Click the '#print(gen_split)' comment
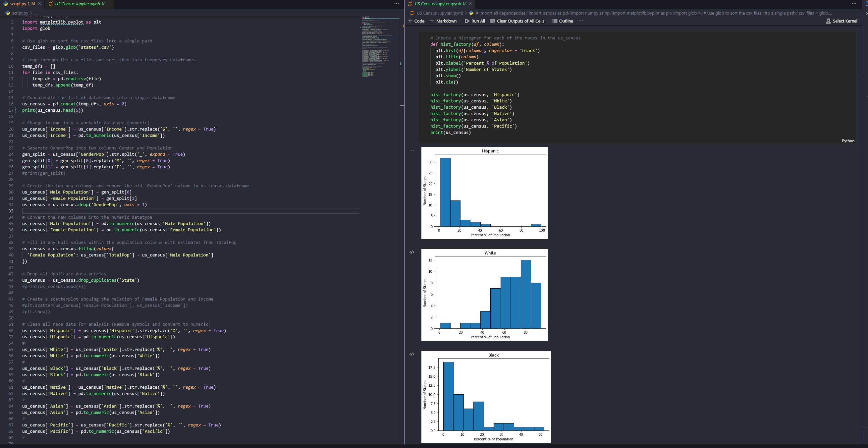Image resolution: width=868 pixels, height=448 pixels. click(44, 173)
